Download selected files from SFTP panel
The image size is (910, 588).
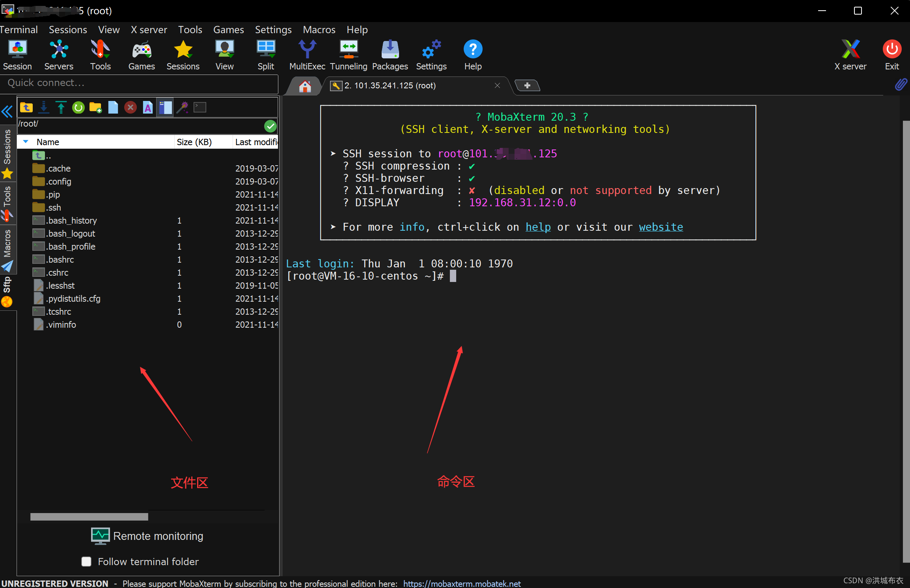coord(44,107)
